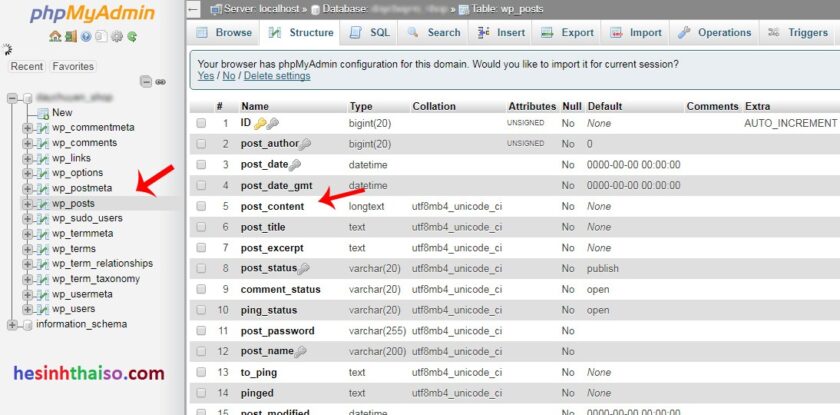Click the table icon beside wp_options
Image resolution: width=840 pixels, height=415 pixels.
(43, 173)
